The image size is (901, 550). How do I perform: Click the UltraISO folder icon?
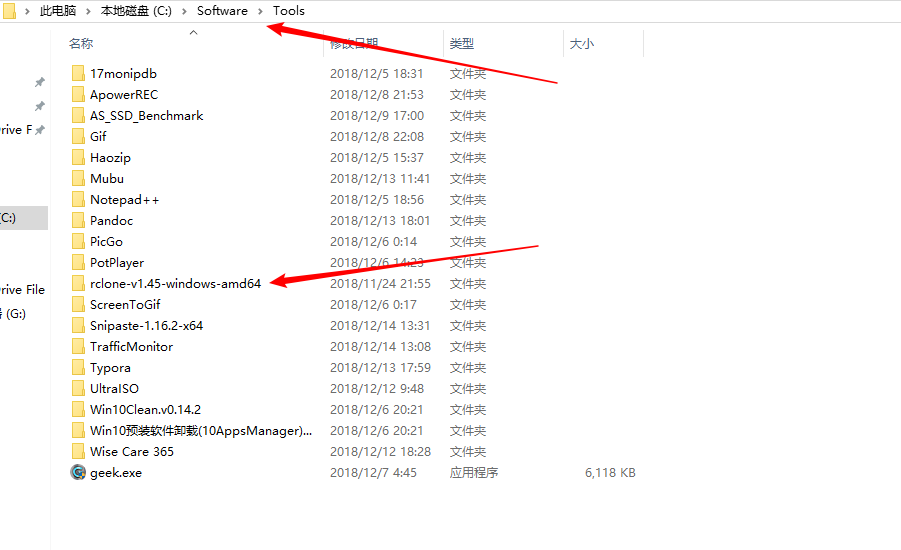[78, 389]
